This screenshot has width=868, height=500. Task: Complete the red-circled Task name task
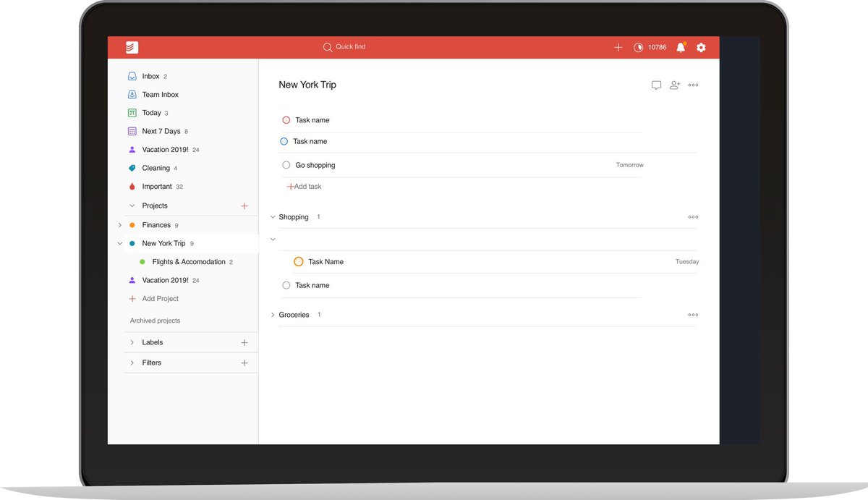tap(286, 120)
